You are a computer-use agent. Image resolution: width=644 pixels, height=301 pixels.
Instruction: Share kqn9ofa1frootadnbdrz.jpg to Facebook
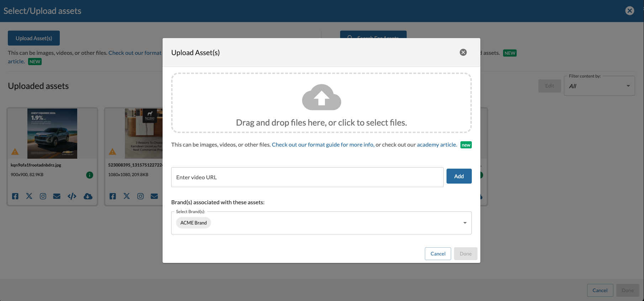15,196
